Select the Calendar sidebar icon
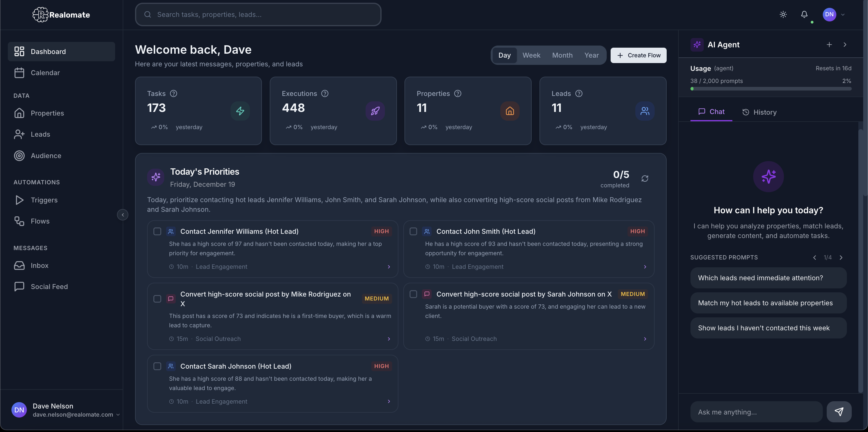This screenshot has height=432, width=868. (x=19, y=72)
